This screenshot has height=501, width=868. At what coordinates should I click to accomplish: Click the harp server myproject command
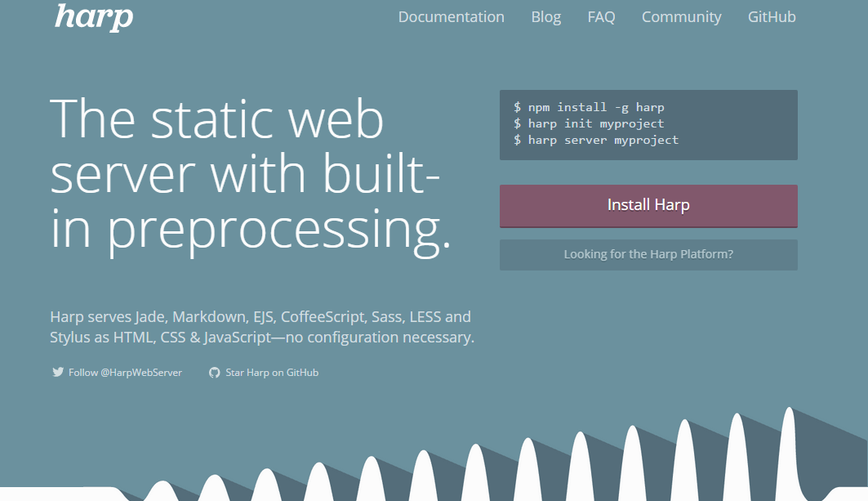pyautogui.click(x=595, y=141)
